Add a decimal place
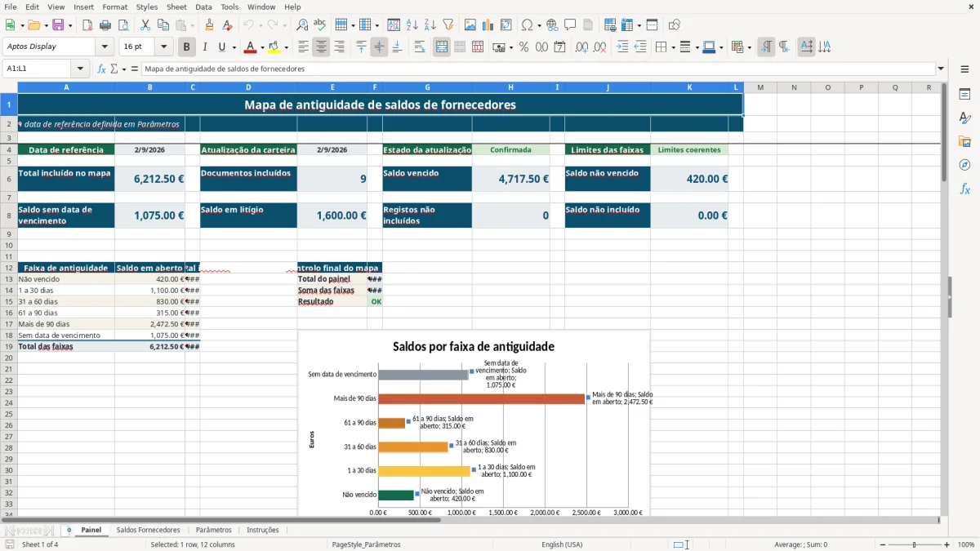This screenshot has height=551, width=980. point(581,47)
